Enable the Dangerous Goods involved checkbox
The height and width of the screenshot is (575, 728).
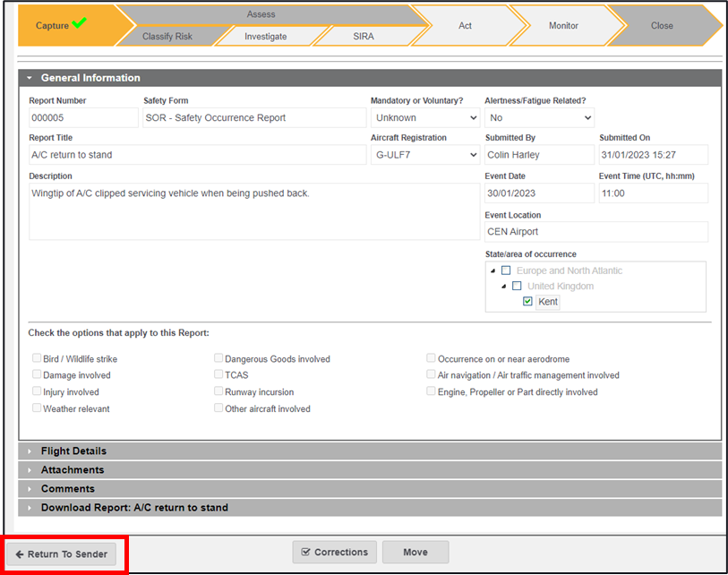click(x=218, y=359)
